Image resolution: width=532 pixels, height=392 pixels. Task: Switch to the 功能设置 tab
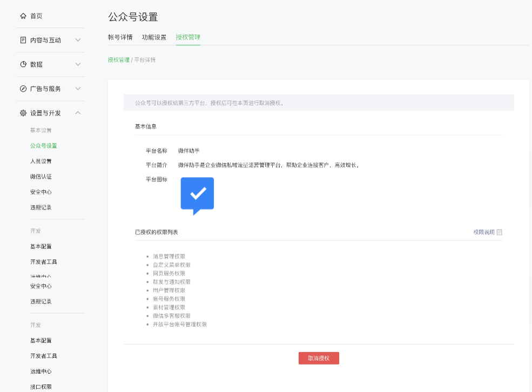[154, 37]
